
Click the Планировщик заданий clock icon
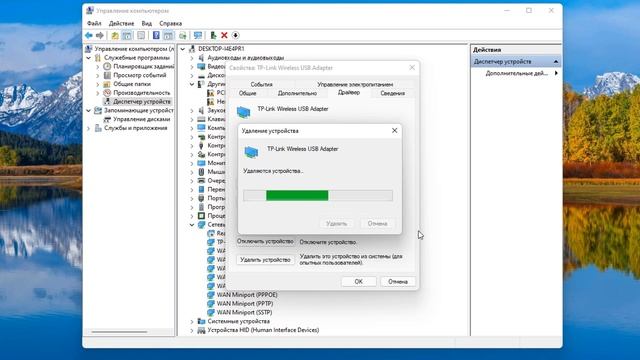(x=107, y=66)
